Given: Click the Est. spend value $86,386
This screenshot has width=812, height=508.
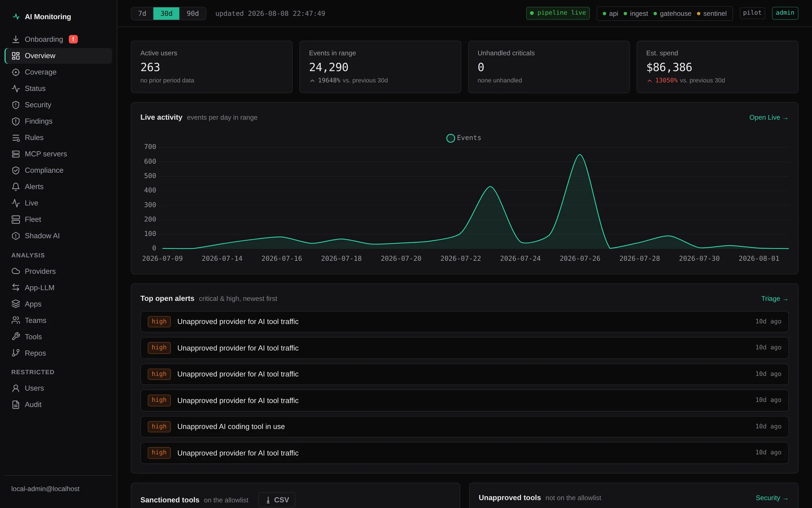Looking at the screenshot, I should point(669,67).
